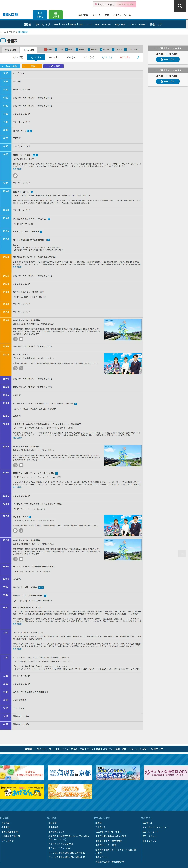
Task: Open the globe website icon in the 9:00 program
Action: point(15,176)
